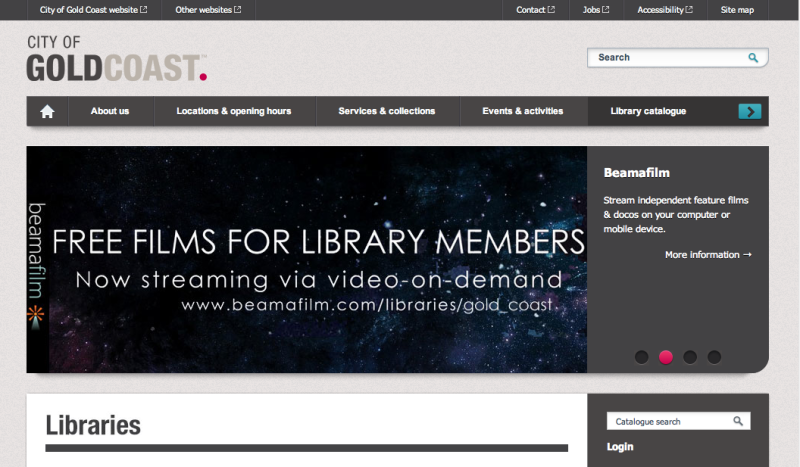Open the Library catalogue tab

[648, 111]
